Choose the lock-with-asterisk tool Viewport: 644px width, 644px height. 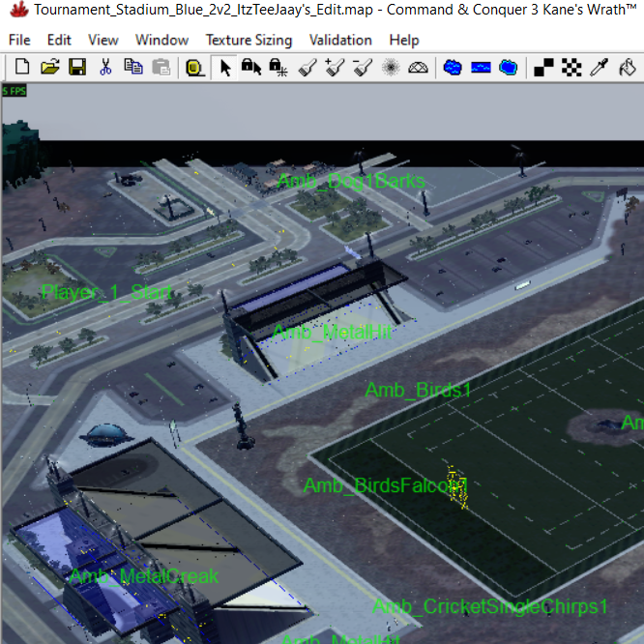(x=278, y=67)
